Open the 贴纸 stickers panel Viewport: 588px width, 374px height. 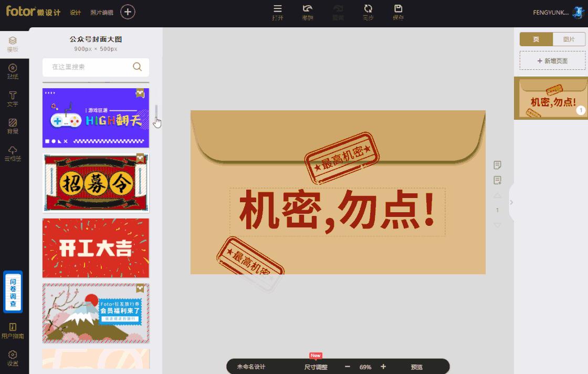tap(13, 71)
